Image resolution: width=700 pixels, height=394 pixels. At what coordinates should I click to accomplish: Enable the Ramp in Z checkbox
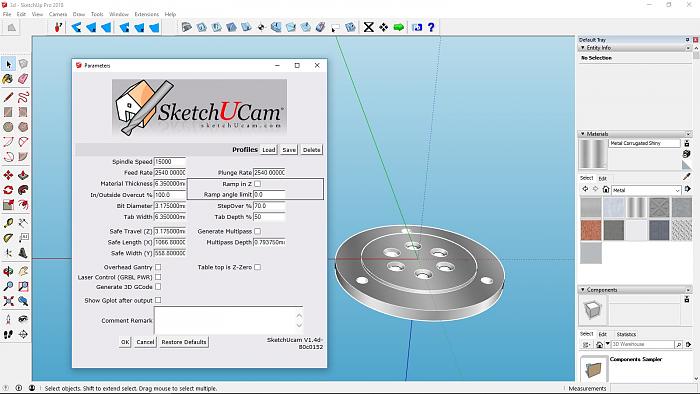tap(258, 184)
